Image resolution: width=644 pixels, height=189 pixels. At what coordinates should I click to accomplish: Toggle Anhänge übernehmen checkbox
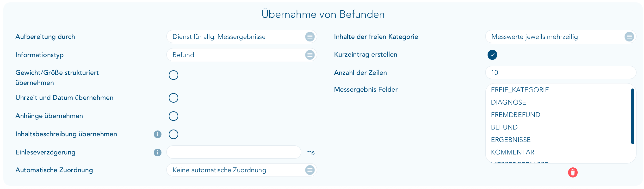pos(173,116)
